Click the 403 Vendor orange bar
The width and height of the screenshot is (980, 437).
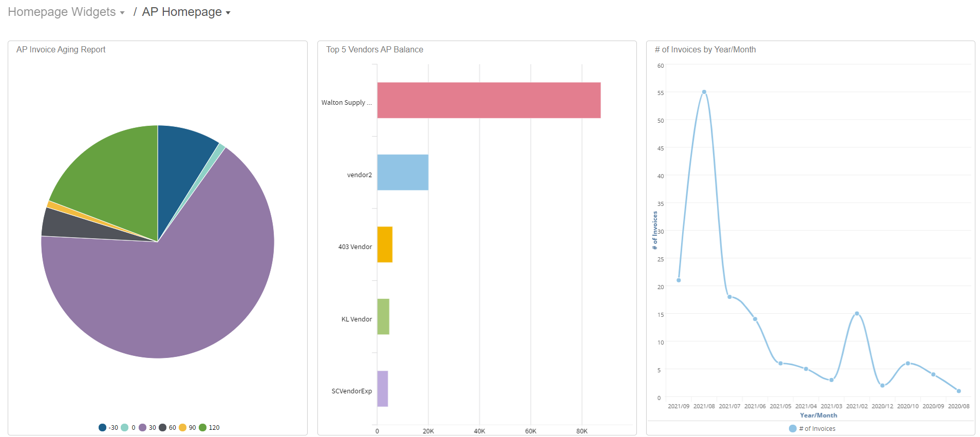click(385, 244)
